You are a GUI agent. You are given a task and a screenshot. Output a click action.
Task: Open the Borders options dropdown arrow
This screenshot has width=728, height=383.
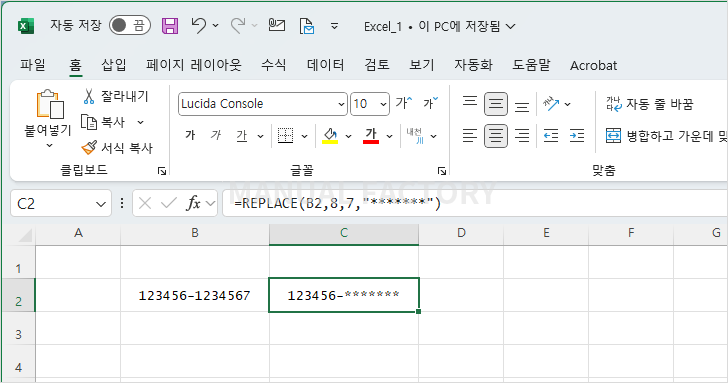(305, 136)
